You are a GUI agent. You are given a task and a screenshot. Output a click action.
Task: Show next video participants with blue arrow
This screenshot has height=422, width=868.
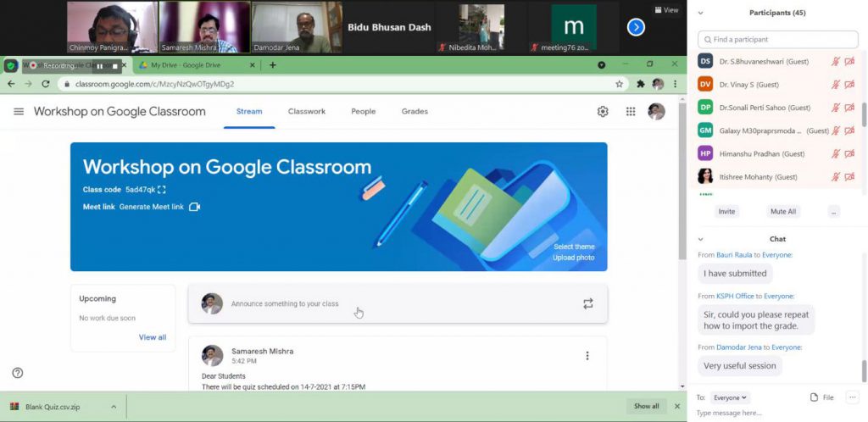636,27
